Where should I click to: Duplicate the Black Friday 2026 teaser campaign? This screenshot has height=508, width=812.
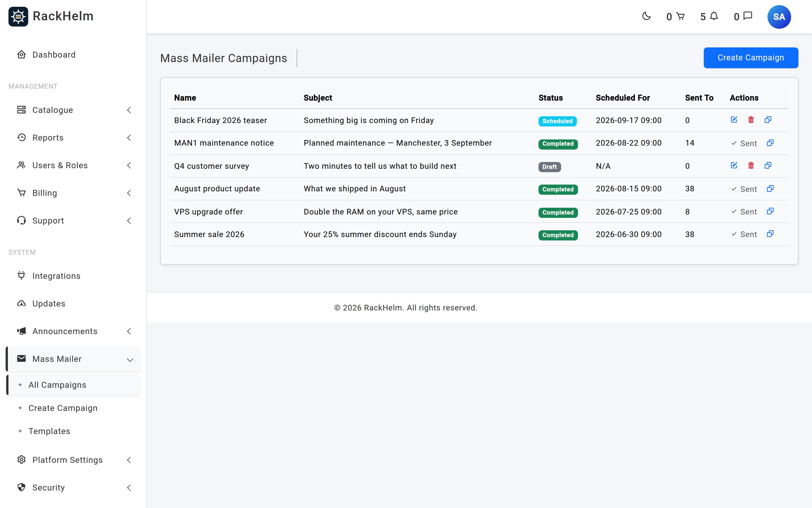768,120
